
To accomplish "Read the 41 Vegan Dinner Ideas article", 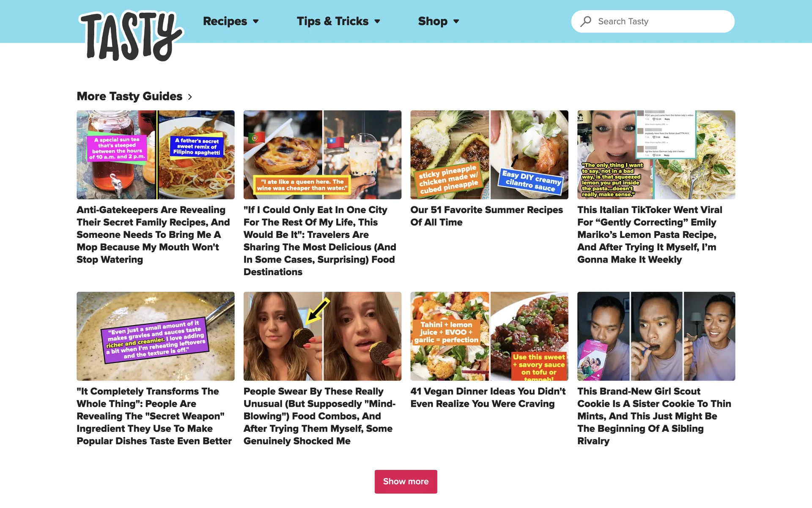I will click(488, 398).
